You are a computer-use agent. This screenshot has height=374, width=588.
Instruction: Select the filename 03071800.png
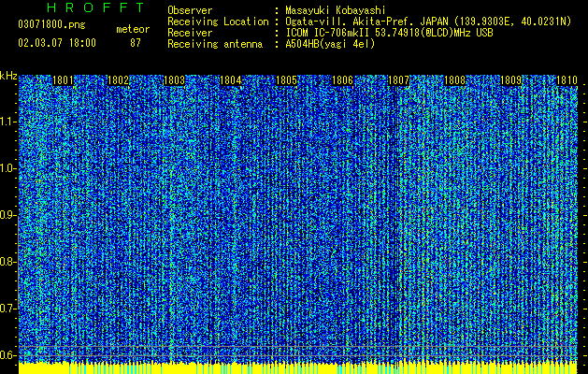coord(51,24)
